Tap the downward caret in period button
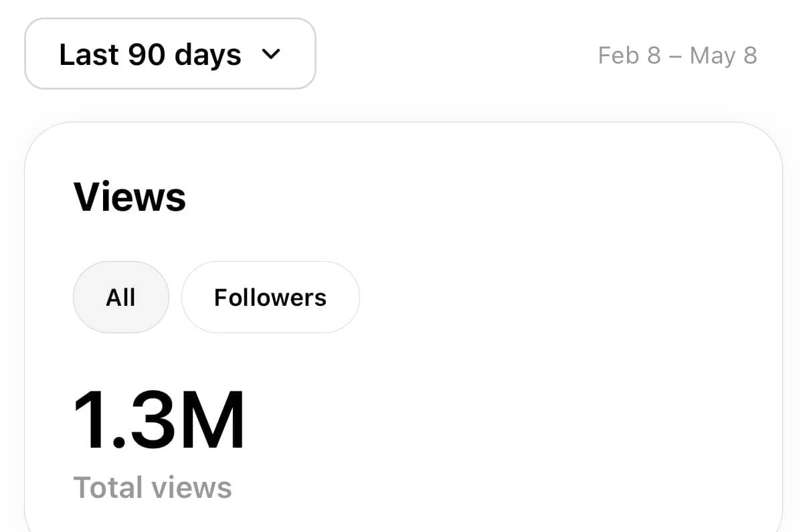Viewport: 807px width, 532px height. coord(270,54)
